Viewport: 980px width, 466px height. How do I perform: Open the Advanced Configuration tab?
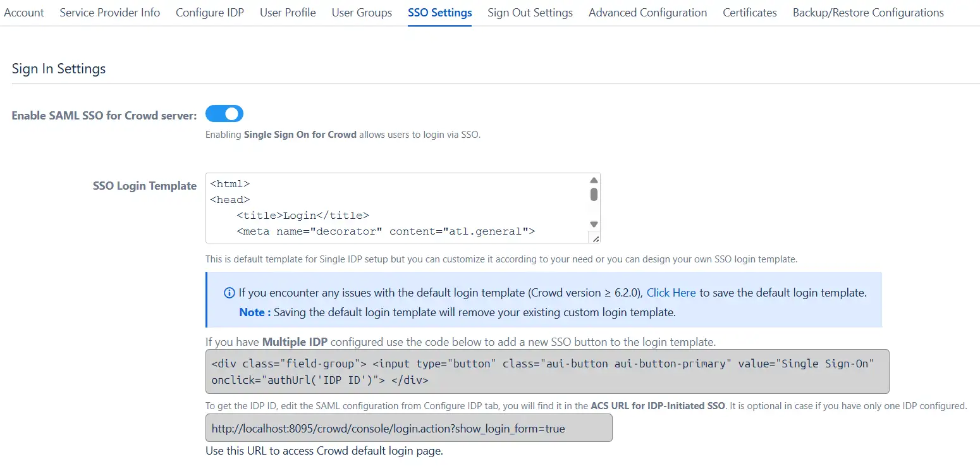click(647, 12)
